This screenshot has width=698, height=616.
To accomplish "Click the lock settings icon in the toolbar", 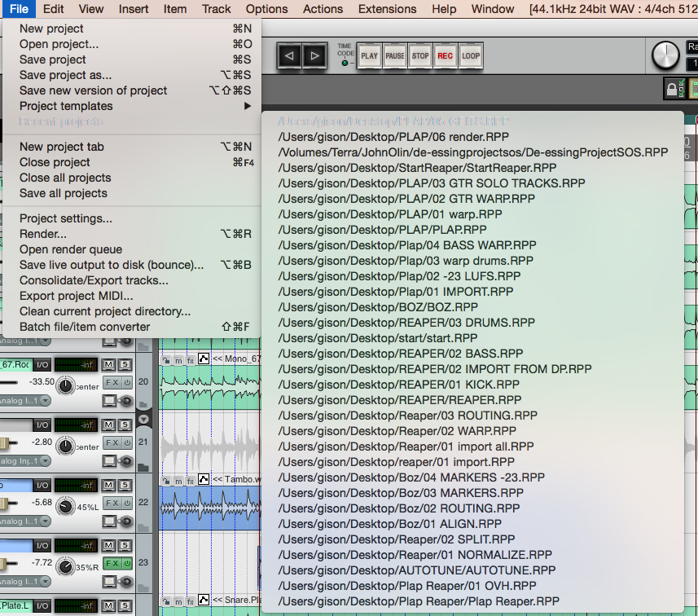I will [674, 88].
